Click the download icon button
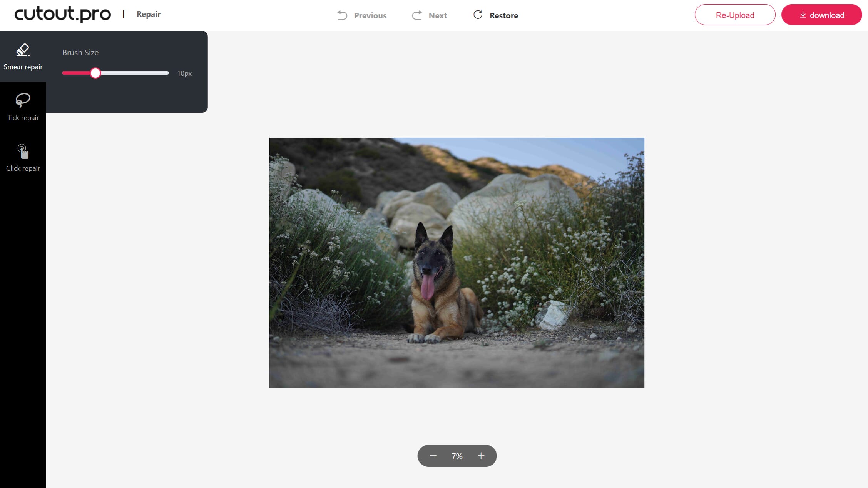 [804, 15]
